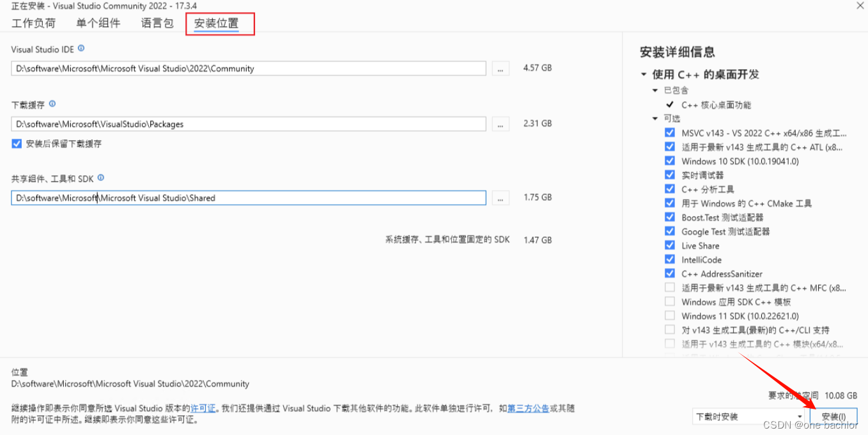Viewport: 868px width, 435px height.
Task: Browse for the Visual Studio IDE folder
Action: (500, 68)
